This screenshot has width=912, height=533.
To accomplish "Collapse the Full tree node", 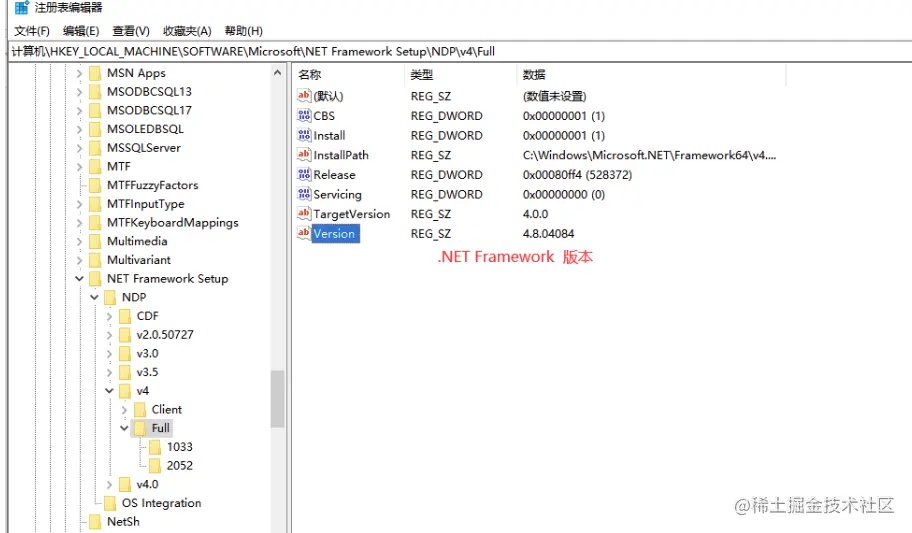I will (x=124, y=428).
